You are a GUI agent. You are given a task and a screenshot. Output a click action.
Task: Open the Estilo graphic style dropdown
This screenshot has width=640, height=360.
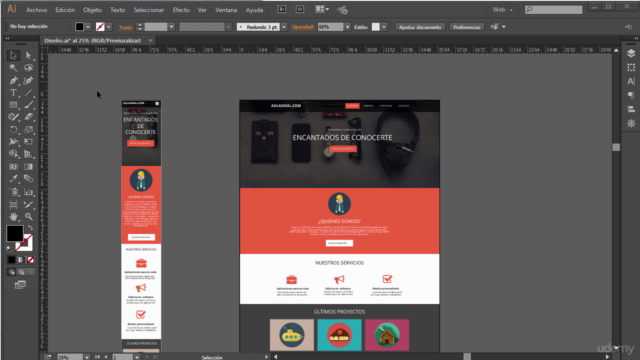tap(384, 27)
